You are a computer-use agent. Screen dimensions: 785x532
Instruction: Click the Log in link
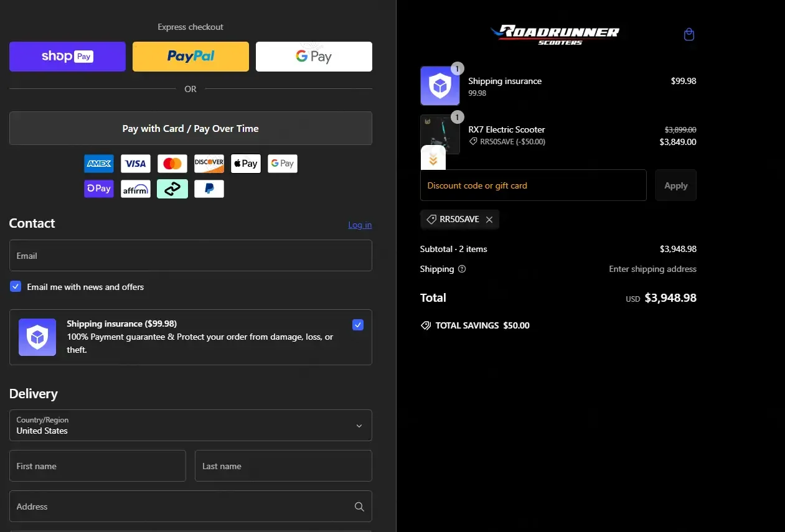tap(360, 225)
